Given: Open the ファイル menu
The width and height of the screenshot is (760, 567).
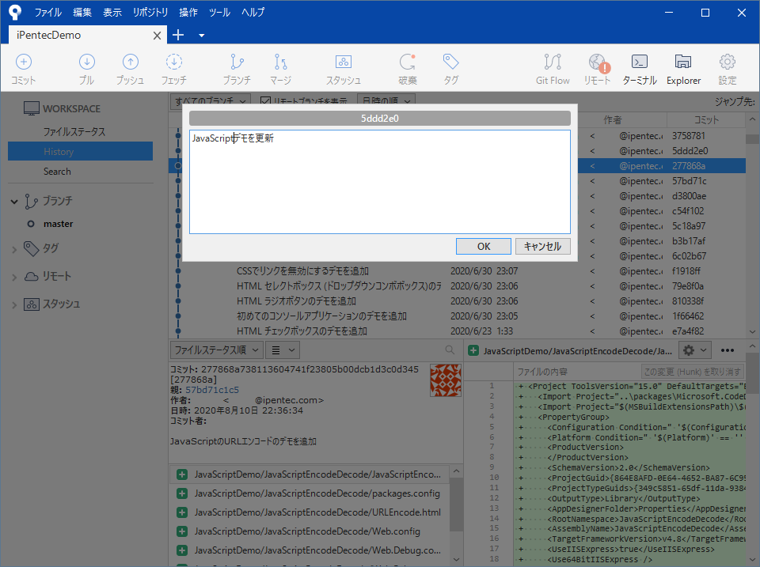Looking at the screenshot, I should (48, 12).
